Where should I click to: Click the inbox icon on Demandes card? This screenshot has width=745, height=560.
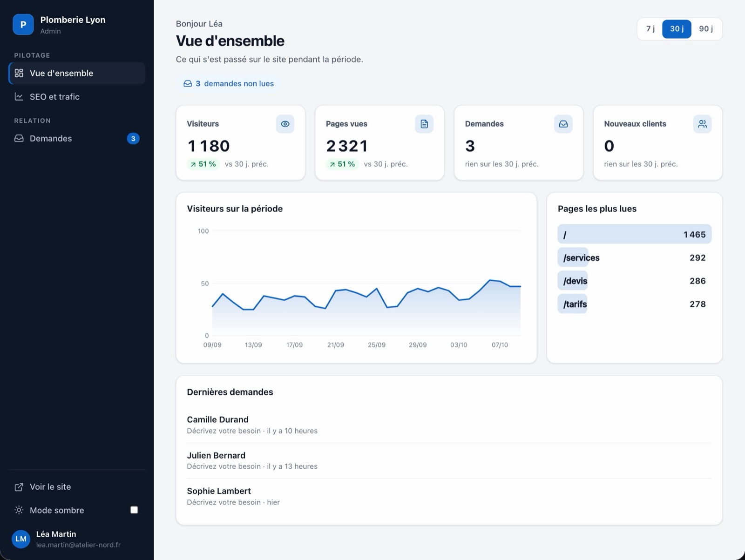563,124
